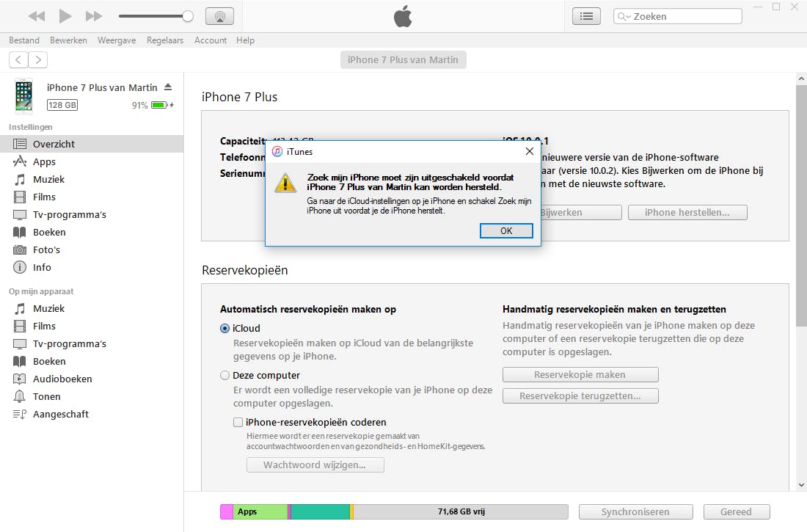Click the Reservekopie maken button
Screen dimensions: 807x532
pyautogui.click(x=580, y=374)
